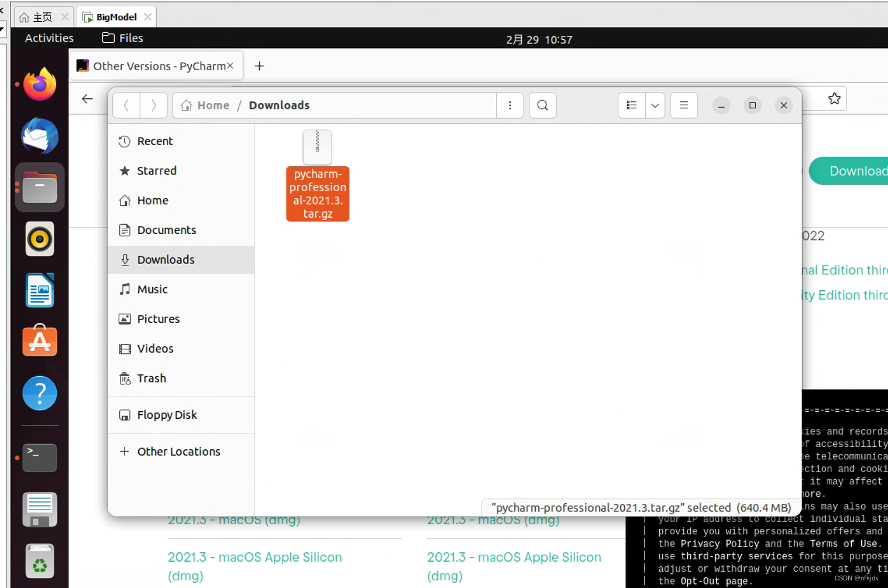888x588 pixels.
Task: Click the pycharm-professional-2021.3.tar.gz file name
Action: [318, 194]
